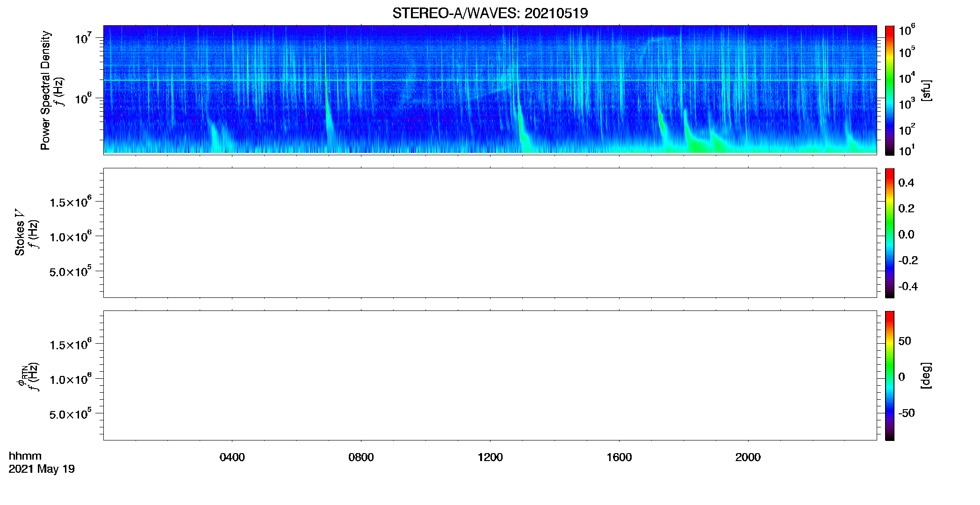Viewport: 980px width, 505px height.
Task: Click the hhmm axis label
Action: tap(25, 456)
